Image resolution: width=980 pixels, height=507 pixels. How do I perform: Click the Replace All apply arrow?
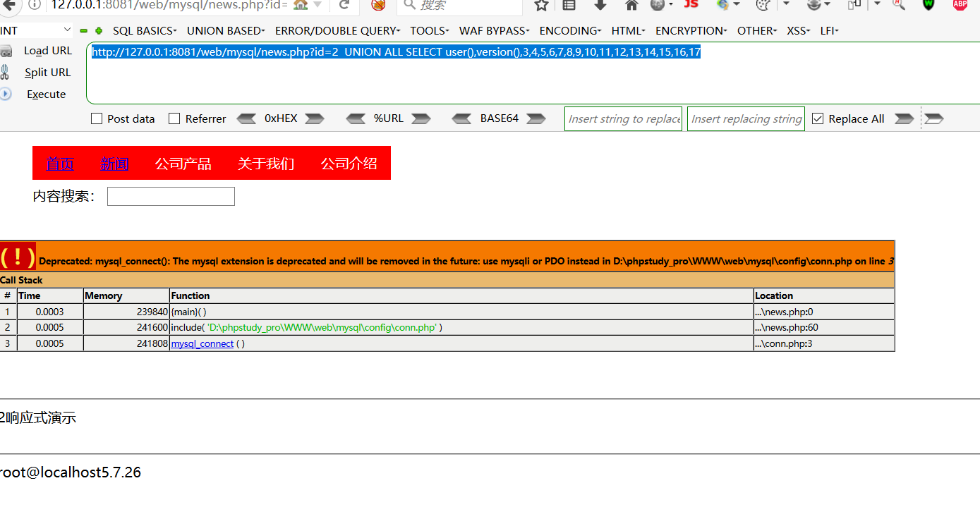pos(905,118)
